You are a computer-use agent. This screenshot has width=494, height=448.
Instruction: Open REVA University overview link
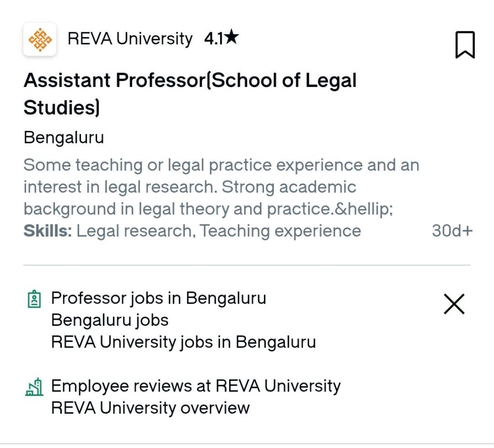(x=150, y=408)
